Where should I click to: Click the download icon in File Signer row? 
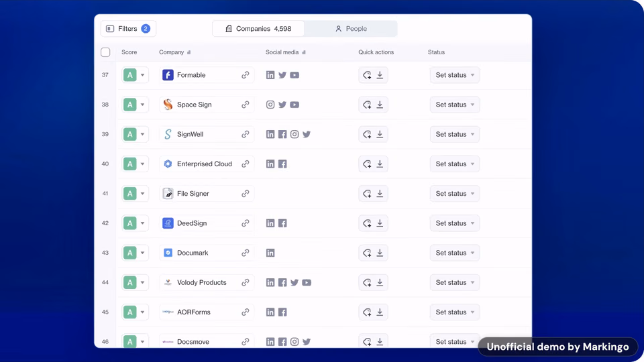[380, 193]
